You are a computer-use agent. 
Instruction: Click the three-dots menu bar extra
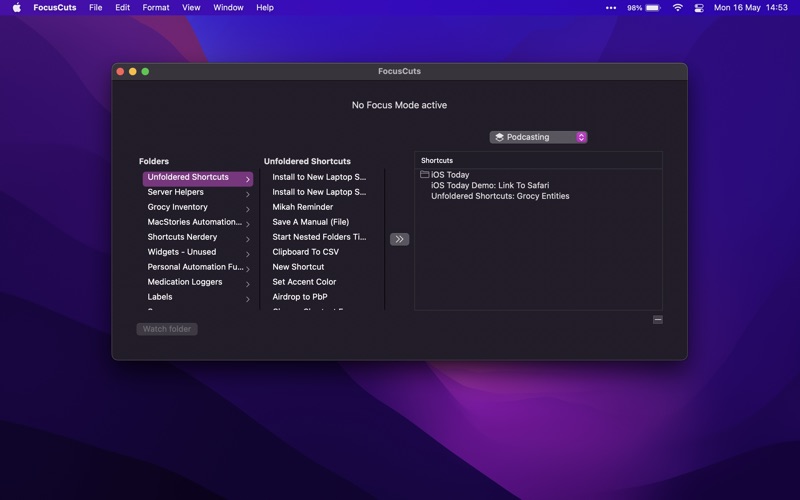coord(611,8)
